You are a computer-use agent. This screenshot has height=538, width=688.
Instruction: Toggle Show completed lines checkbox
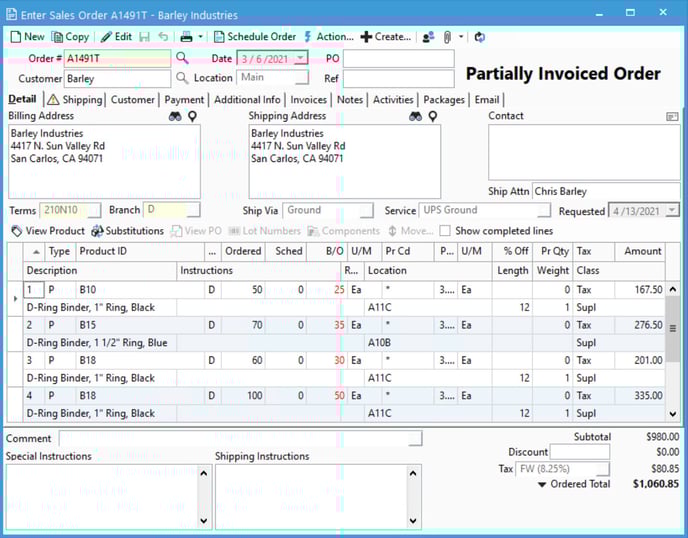coord(445,231)
